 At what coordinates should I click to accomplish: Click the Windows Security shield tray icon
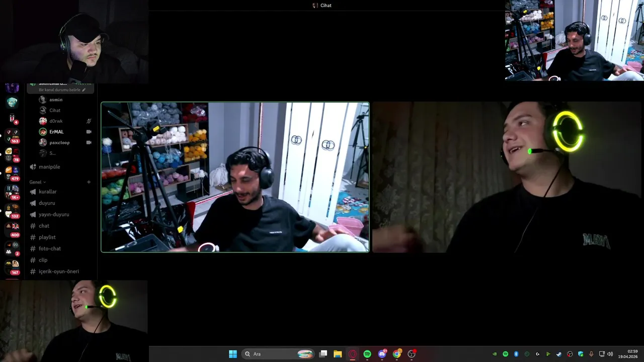581,354
